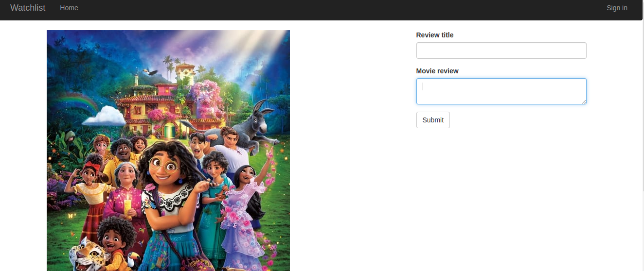Click inside the Movie review text area
644x271 pixels.
click(x=501, y=91)
